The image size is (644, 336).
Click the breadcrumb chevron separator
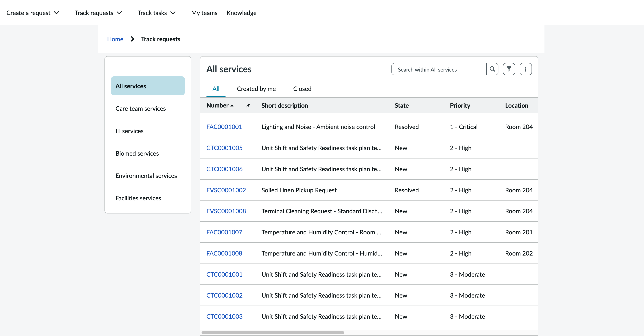[132, 39]
